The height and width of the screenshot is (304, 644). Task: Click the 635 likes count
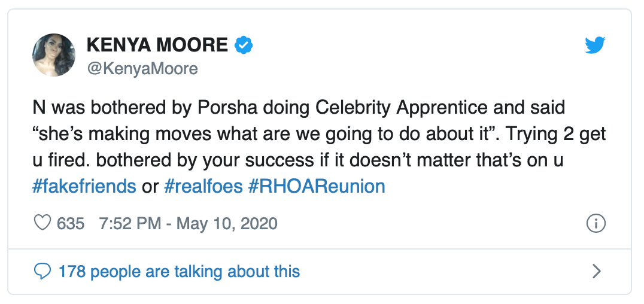[71, 224]
